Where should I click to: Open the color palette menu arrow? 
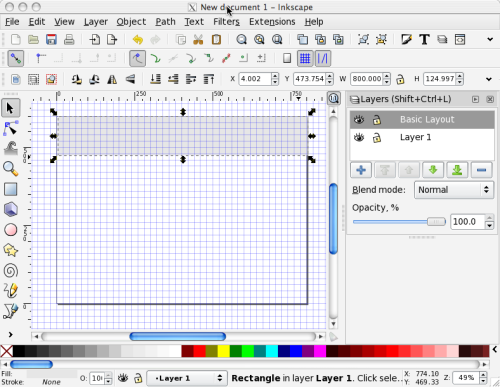coord(495,350)
